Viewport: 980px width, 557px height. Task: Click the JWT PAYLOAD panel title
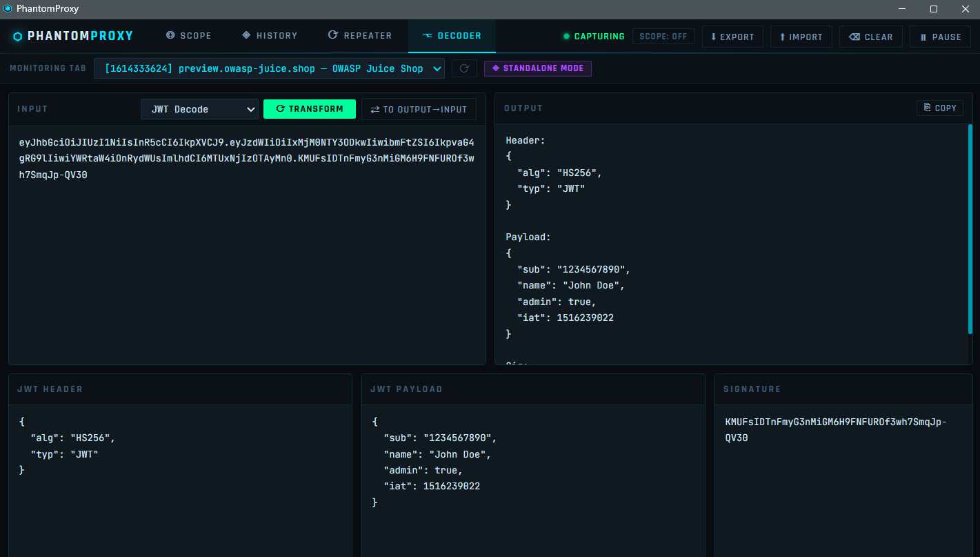click(406, 389)
